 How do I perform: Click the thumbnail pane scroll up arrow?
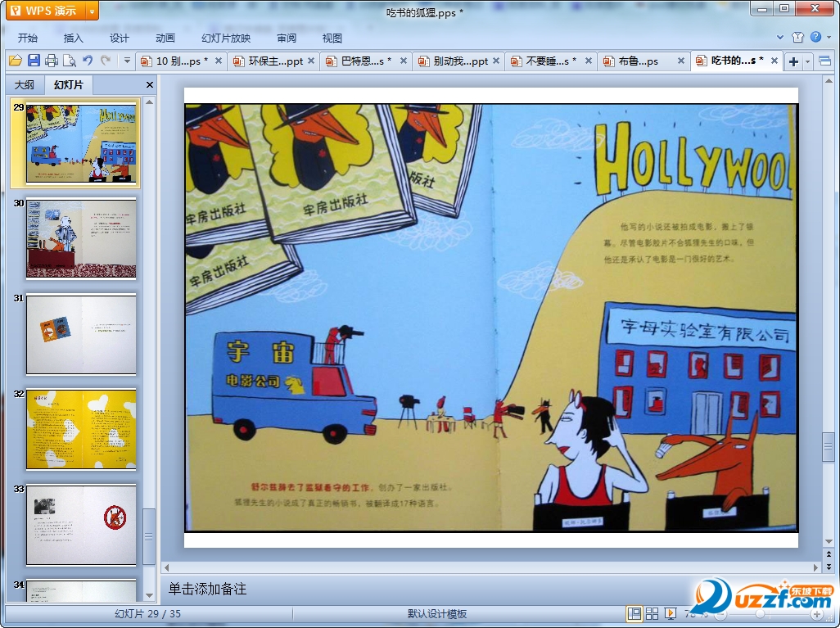(150, 102)
